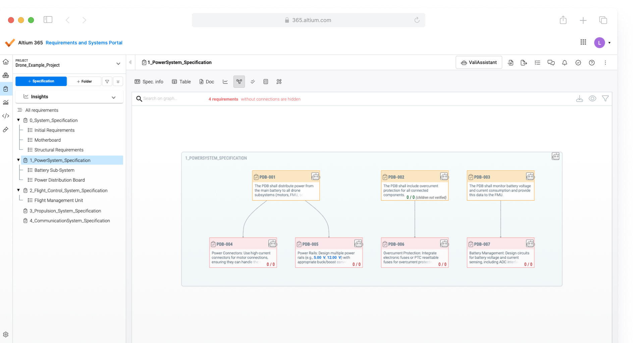Click the help question mark icon
The height and width of the screenshot is (343, 644).
[592, 63]
